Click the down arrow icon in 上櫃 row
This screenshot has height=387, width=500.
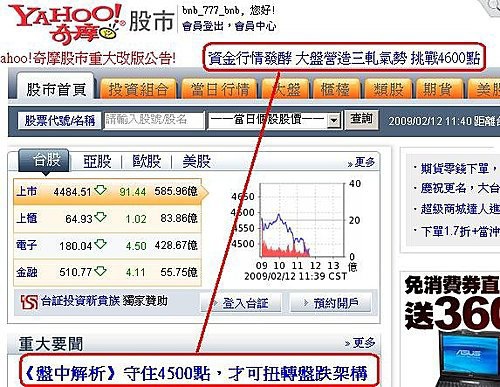coord(100,218)
